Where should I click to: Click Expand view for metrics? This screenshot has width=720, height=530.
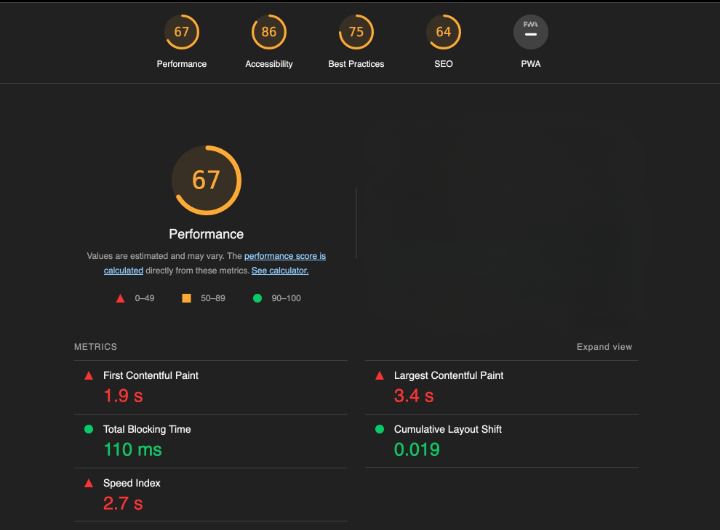tap(604, 347)
